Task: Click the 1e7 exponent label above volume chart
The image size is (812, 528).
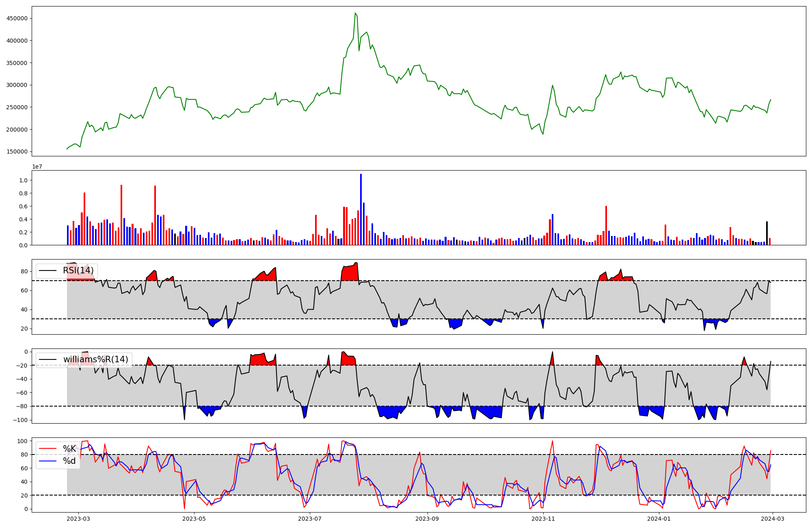Action: [x=37, y=167]
